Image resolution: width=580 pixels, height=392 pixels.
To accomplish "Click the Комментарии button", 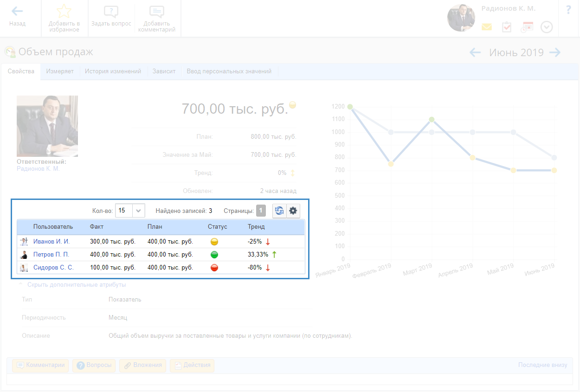I will [x=41, y=365].
